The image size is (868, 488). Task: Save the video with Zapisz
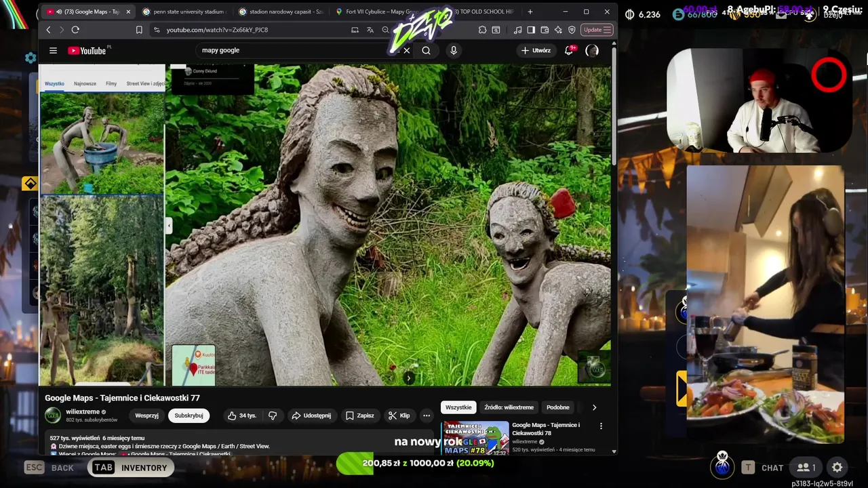coord(359,415)
